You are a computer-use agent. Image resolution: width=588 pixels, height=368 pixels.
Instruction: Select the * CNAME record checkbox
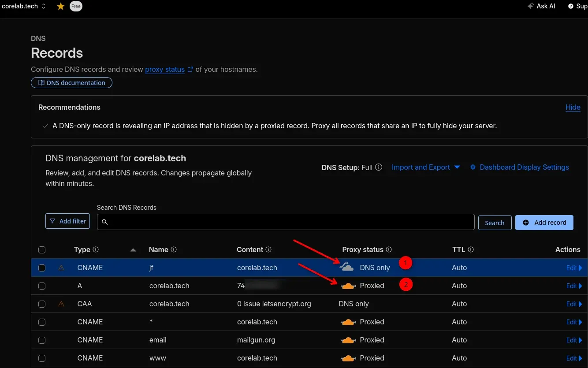pos(42,322)
